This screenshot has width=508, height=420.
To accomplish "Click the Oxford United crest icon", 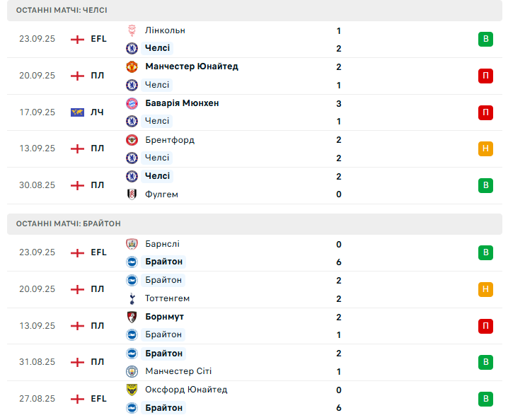I will pos(132,390).
